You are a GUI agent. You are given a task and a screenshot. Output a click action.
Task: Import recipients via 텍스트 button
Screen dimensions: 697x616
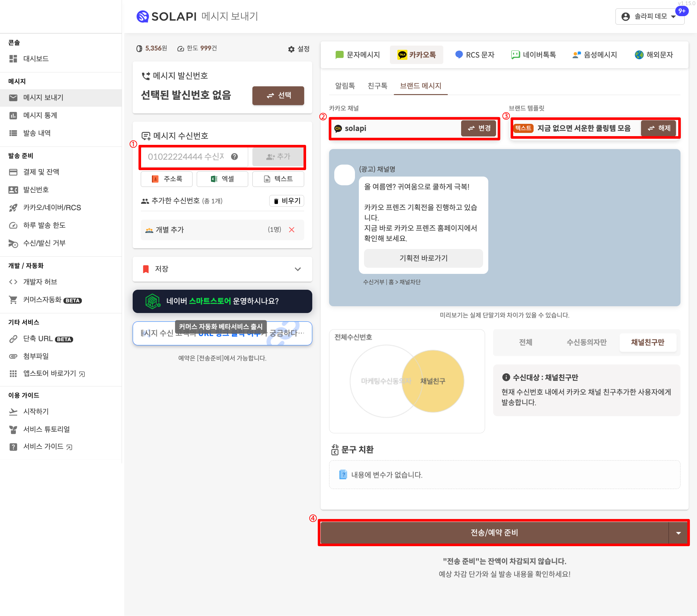[x=278, y=179]
